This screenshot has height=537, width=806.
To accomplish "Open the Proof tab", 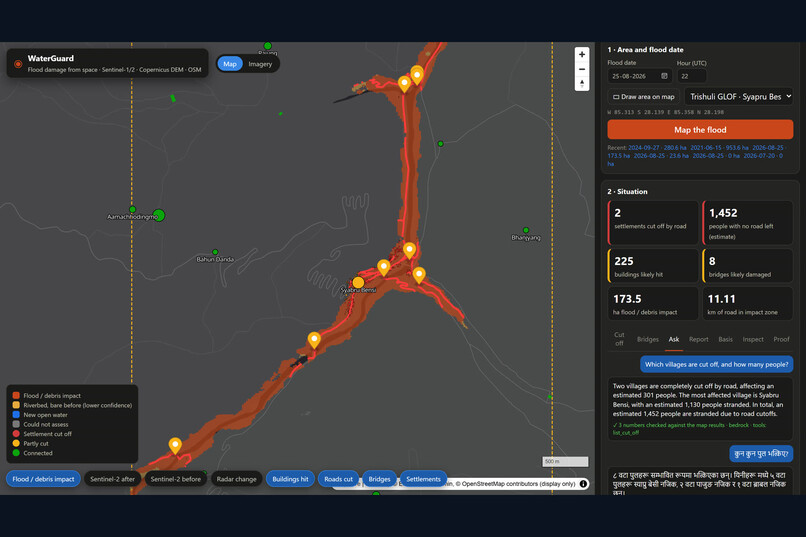I will [x=781, y=339].
